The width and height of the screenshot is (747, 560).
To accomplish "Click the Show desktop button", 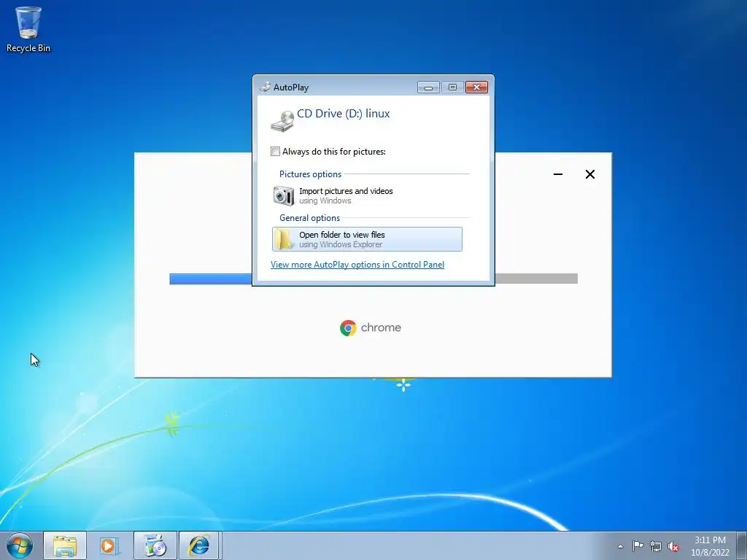I will (742, 545).
